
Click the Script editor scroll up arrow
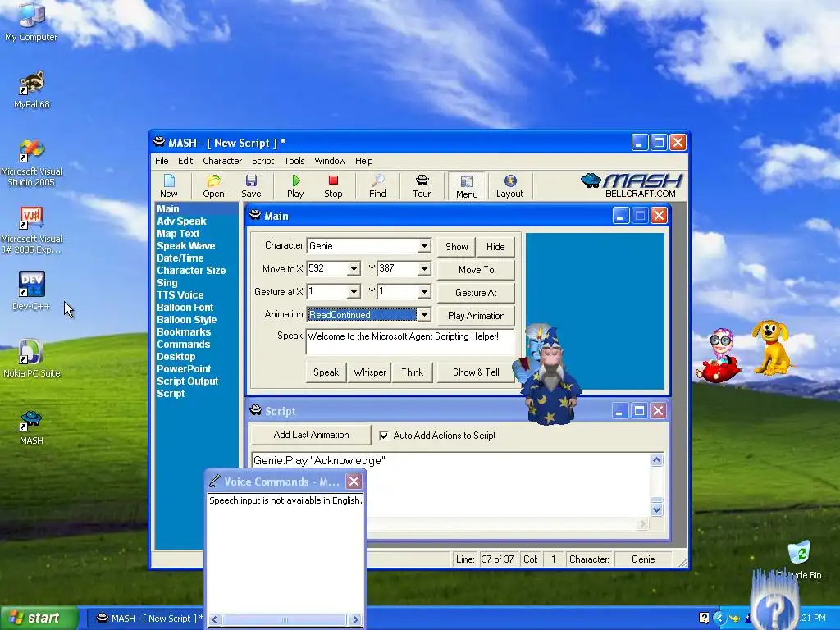tap(657, 460)
